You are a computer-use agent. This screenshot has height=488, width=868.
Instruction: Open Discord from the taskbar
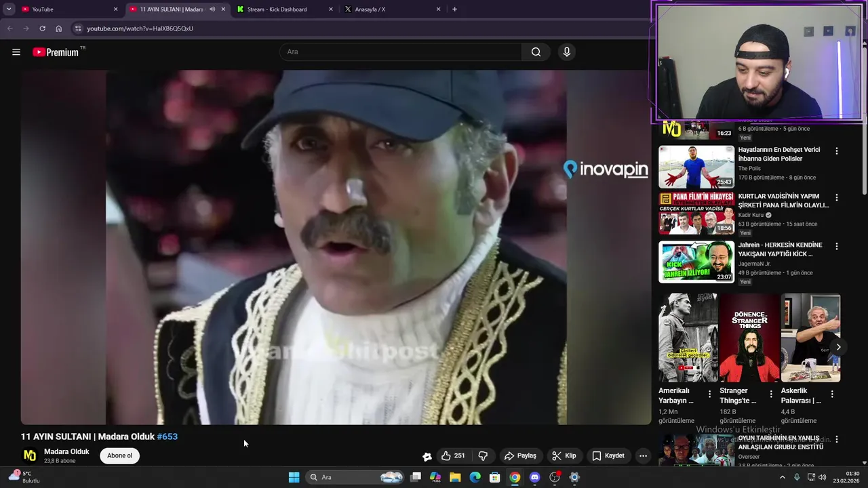pyautogui.click(x=534, y=477)
